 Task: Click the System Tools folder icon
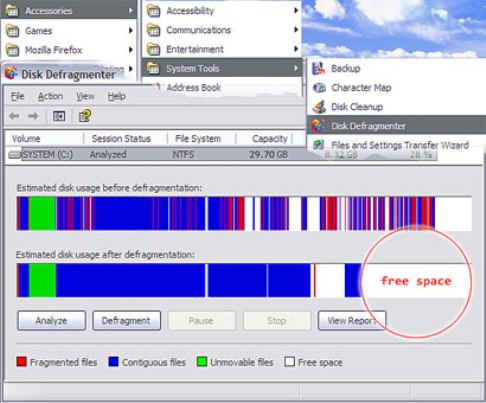click(x=153, y=68)
